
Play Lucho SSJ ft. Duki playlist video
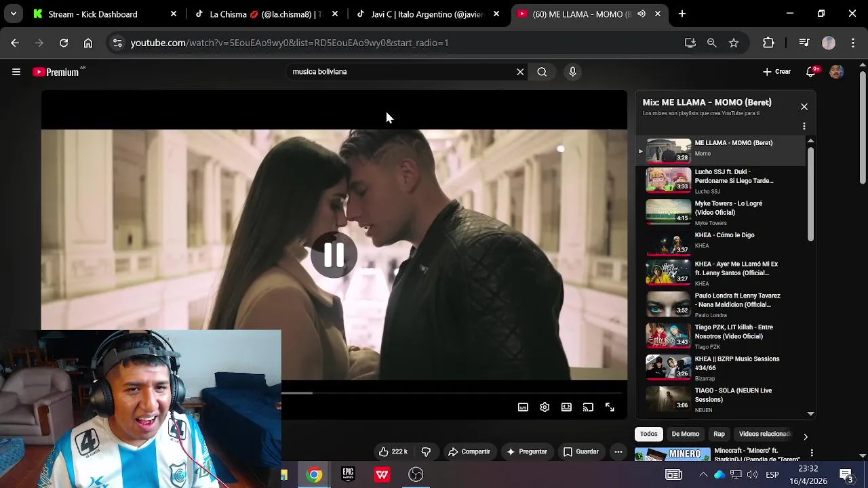721,181
